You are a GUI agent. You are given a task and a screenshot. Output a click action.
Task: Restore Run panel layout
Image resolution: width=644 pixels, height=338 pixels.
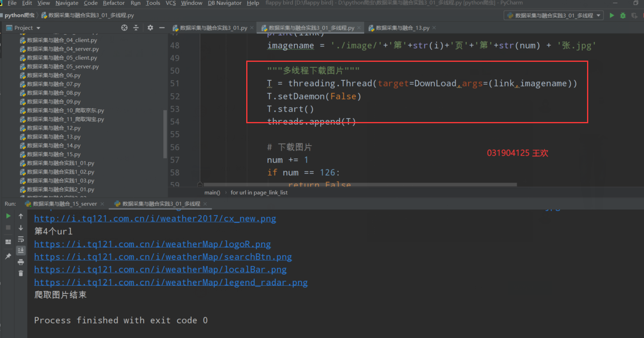8,242
